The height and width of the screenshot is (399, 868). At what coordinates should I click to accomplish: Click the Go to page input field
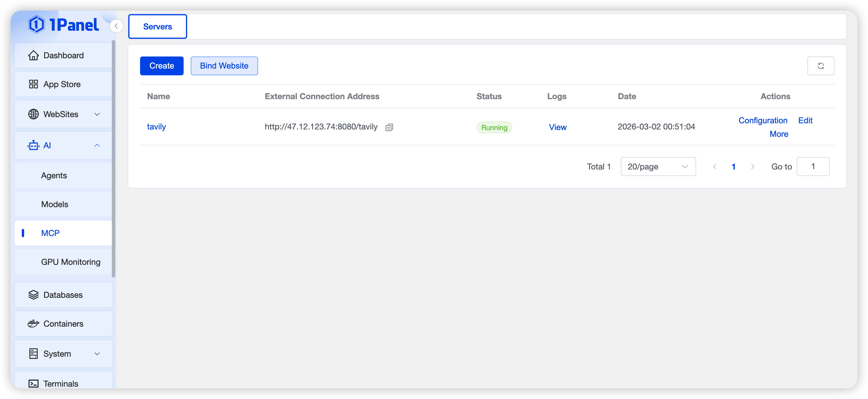tap(812, 167)
